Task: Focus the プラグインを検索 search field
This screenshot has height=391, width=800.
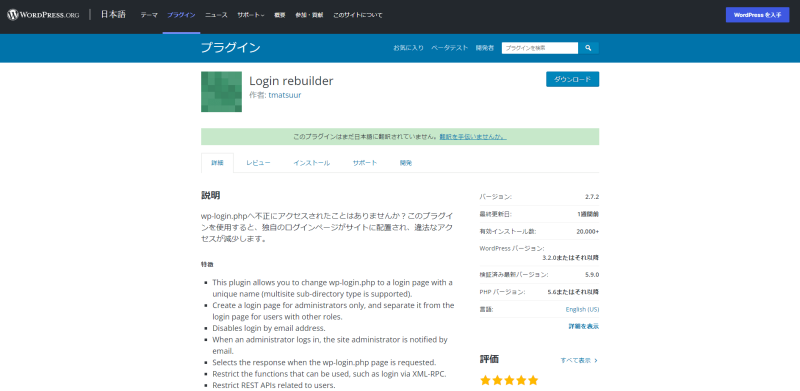Action: 540,48
